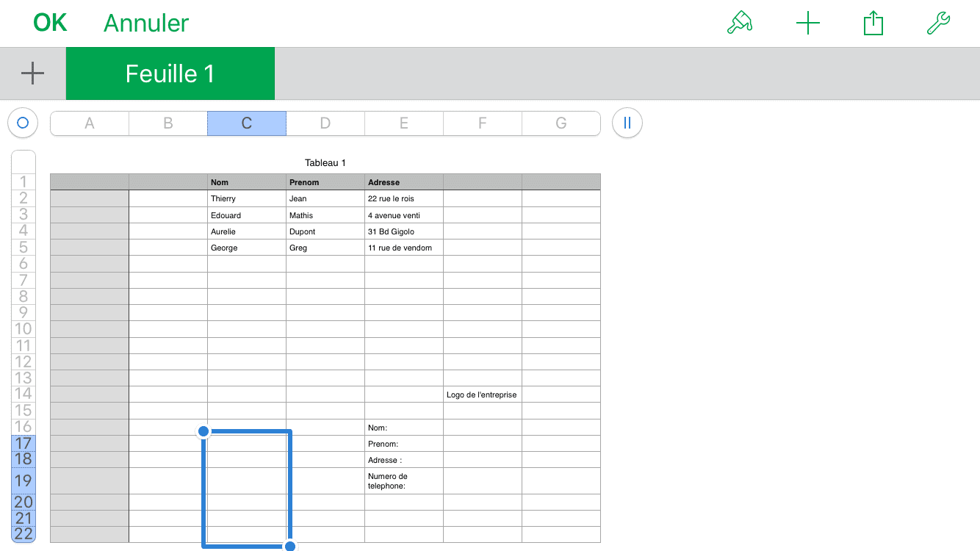Open the Tools wrench menu
The height and width of the screenshot is (551, 980).
coord(938,24)
